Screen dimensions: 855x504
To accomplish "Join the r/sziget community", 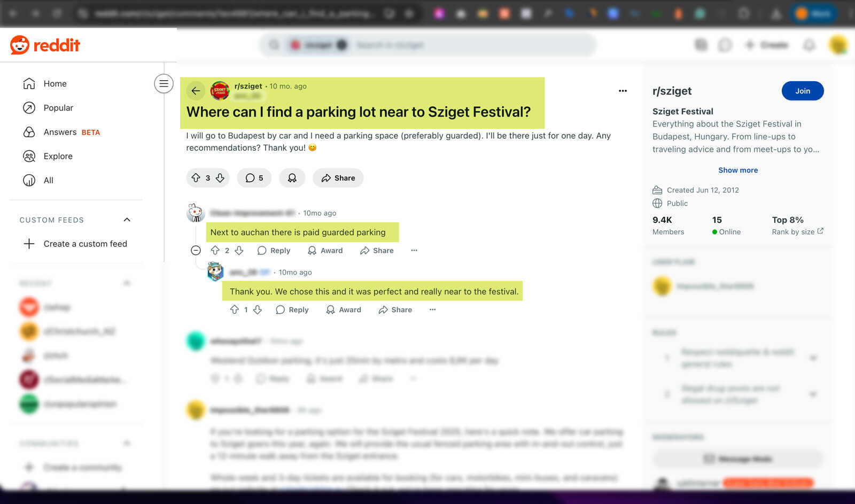I will point(803,91).
